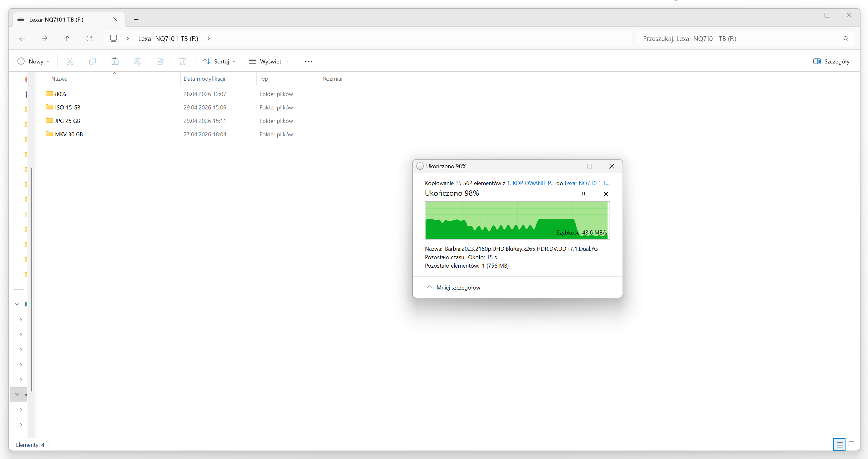Open the Nowy new item menu
Viewport: 868px width, 459px height.
coord(33,61)
